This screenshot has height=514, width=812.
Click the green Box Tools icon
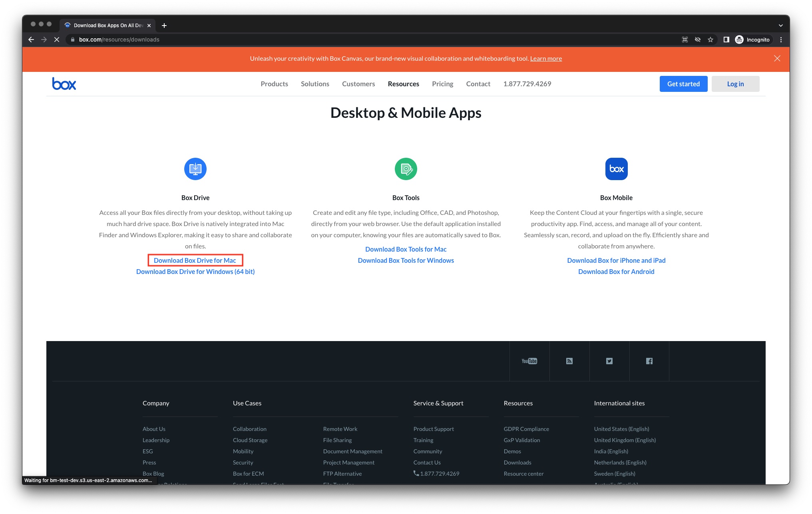[406, 169]
